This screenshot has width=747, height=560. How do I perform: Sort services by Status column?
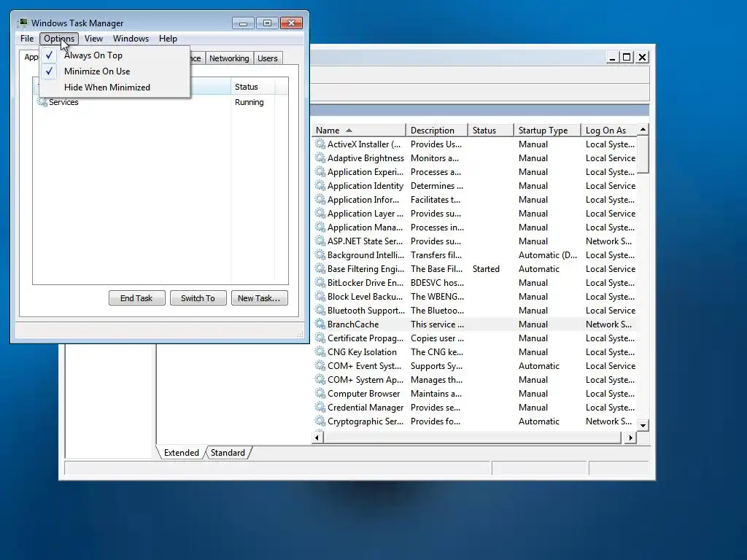pyautogui.click(x=491, y=131)
